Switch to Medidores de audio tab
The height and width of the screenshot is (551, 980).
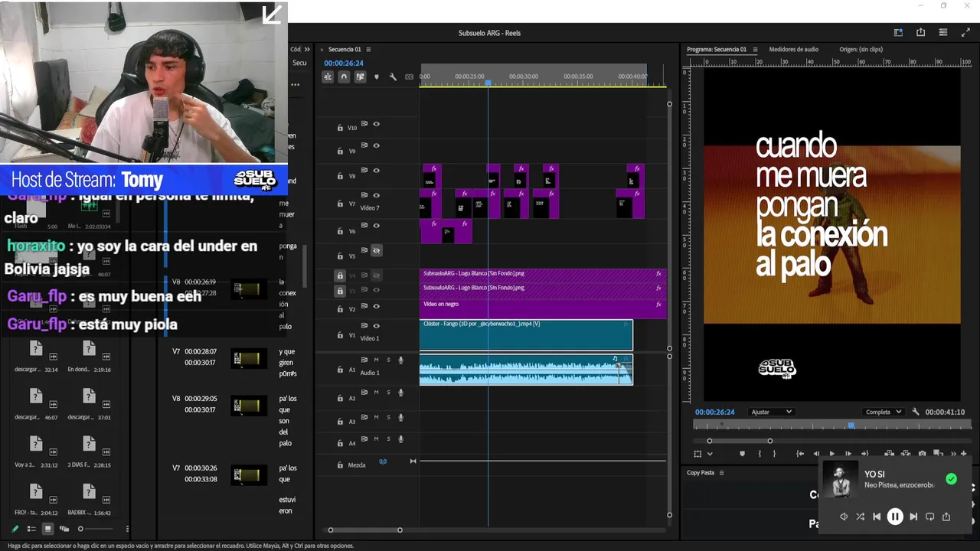(793, 49)
